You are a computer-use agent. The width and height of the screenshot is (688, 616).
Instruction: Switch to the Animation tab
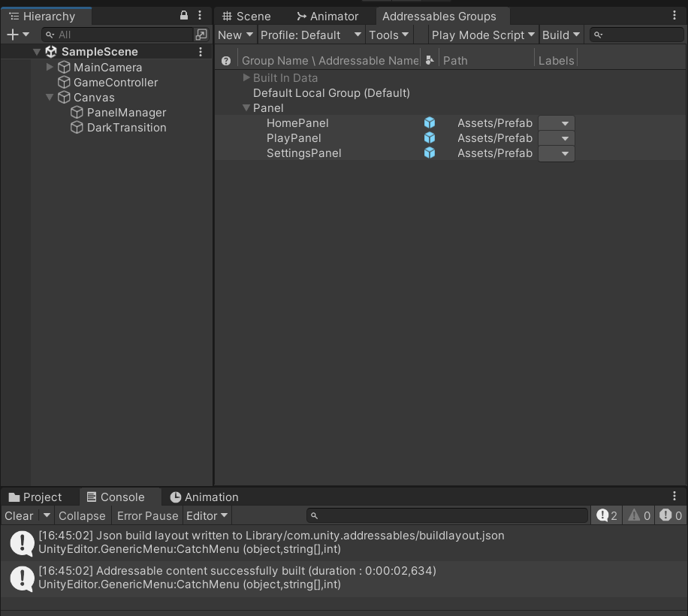point(204,497)
